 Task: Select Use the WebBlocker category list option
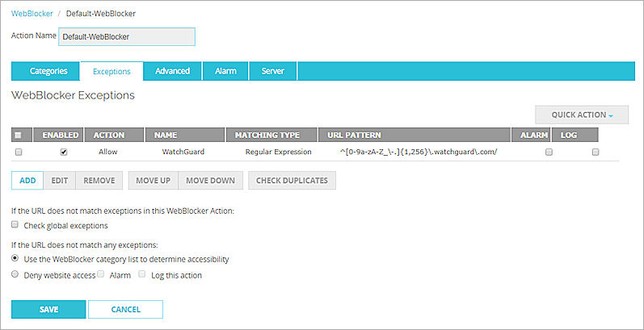(x=15, y=259)
